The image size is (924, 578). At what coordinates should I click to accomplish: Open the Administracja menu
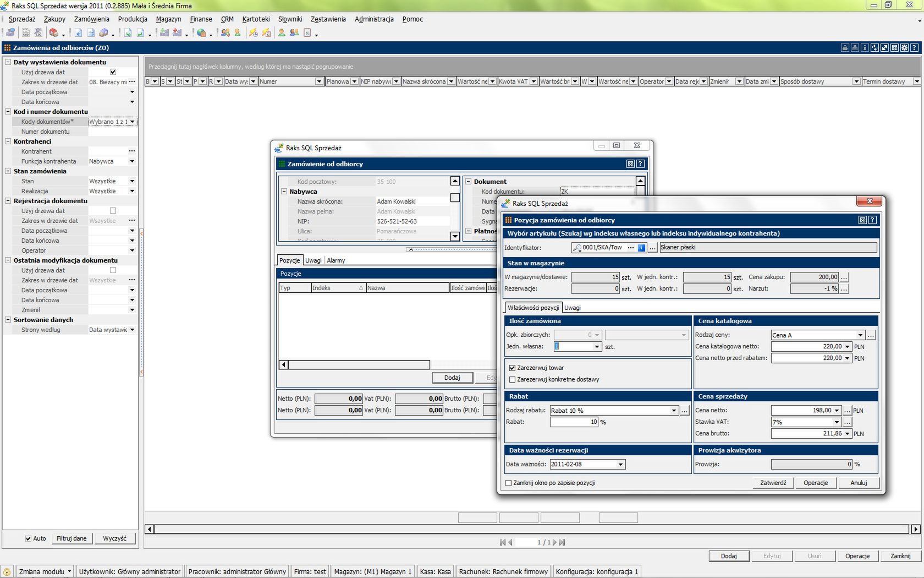pyautogui.click(x=374, y=19)
